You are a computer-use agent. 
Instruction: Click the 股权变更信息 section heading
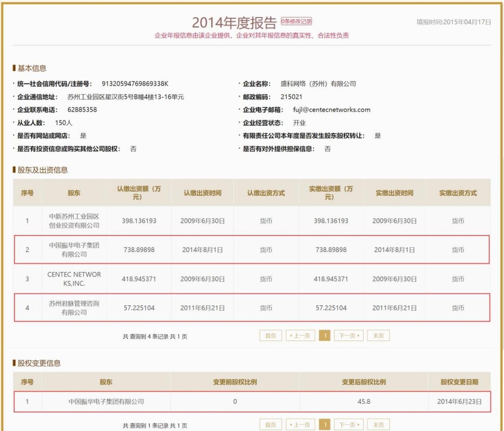pyautogui.click(x=39, y=363)
